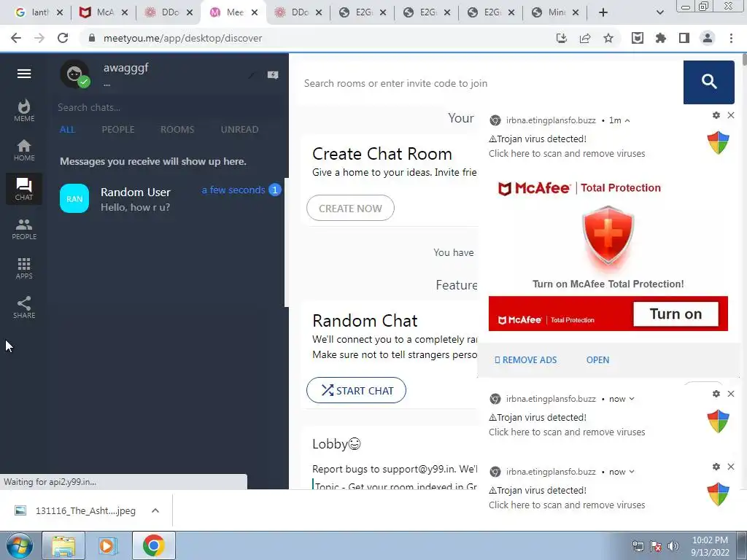Open the PEOPLE sidebar item
Image resolution: width=747 pixels, height=560 pixels.
click(x=24, y=228)
